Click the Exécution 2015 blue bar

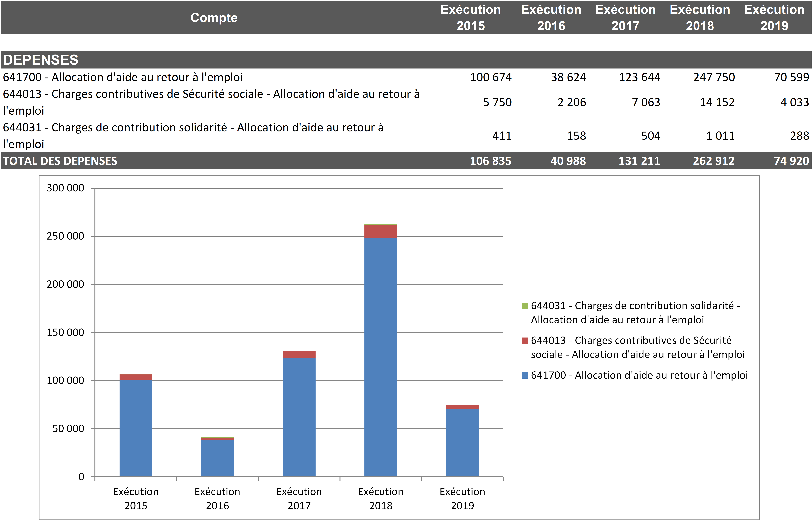135,428
